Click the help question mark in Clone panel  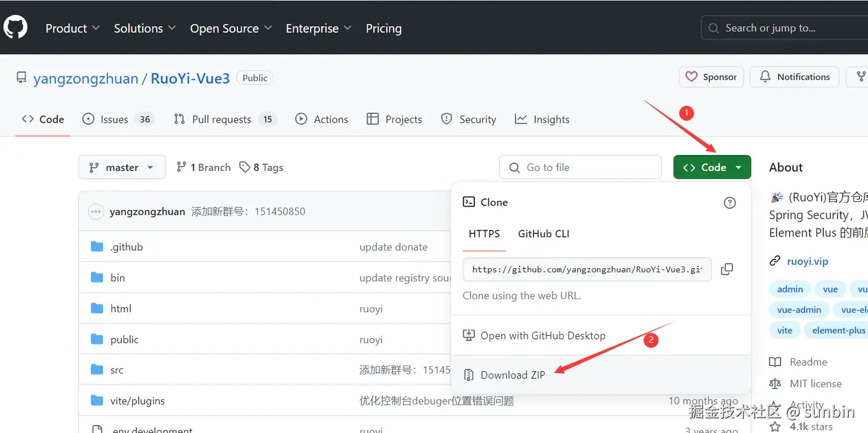click(730, 203)
